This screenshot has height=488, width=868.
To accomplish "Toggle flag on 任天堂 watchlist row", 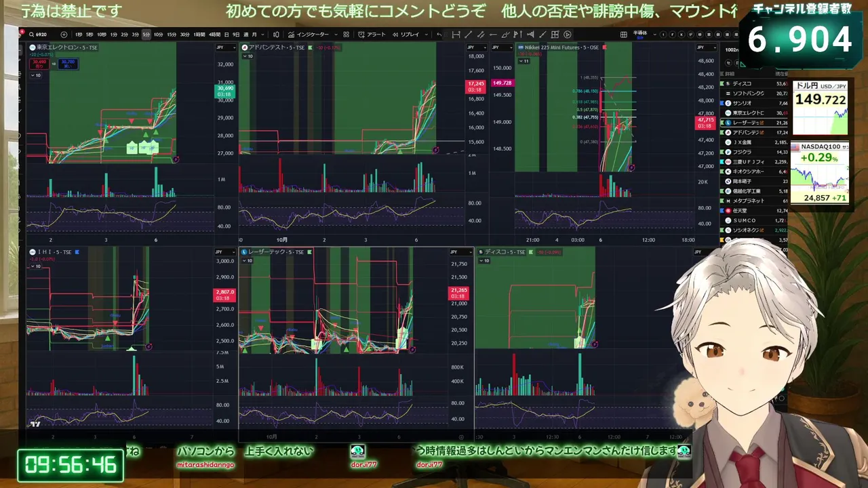I will pyautogui.click(x=722, y=211).
